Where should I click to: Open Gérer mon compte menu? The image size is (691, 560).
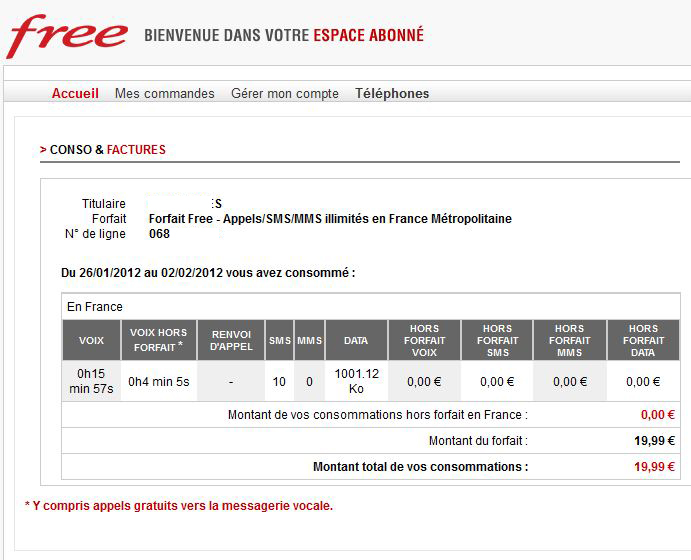point(285,94)
